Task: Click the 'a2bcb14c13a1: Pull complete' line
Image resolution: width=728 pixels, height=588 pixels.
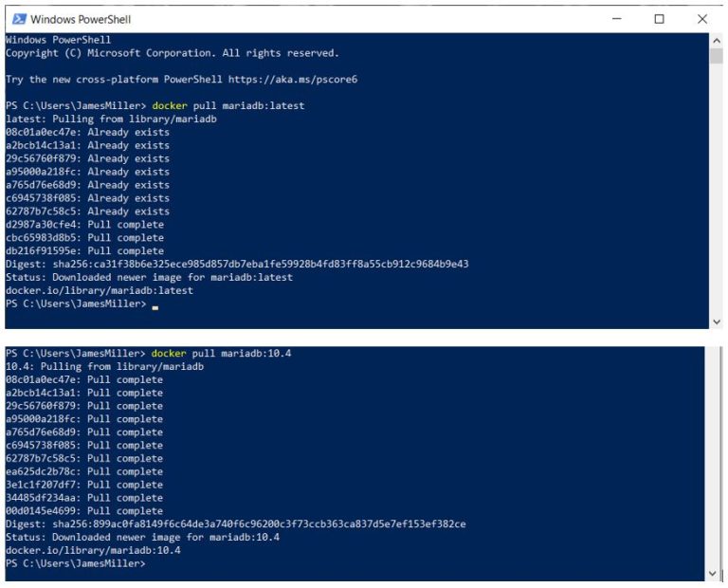Action: click(84, 393)
